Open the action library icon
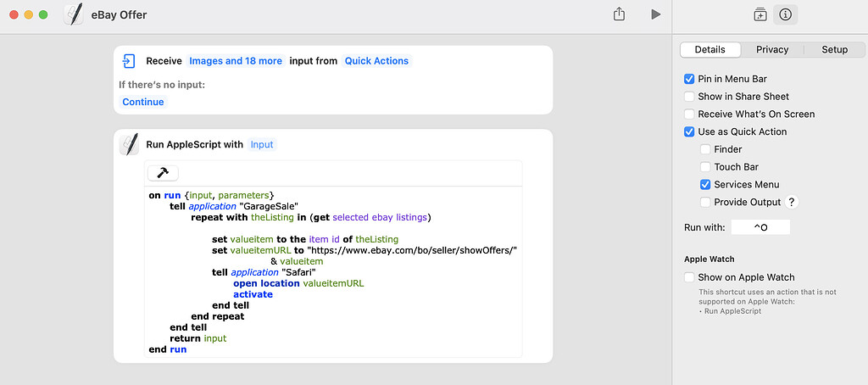The width and height of the screenshot is (868, 385). (x=760, y=15)
